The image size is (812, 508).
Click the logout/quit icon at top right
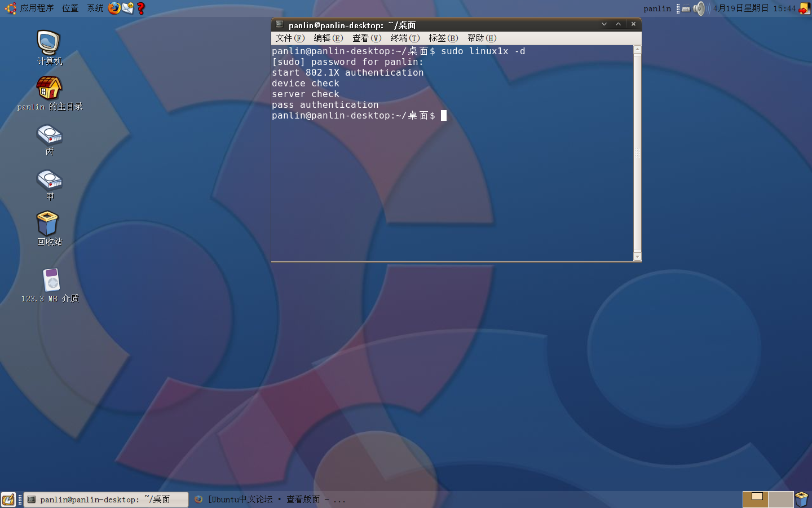coord(805,8)
